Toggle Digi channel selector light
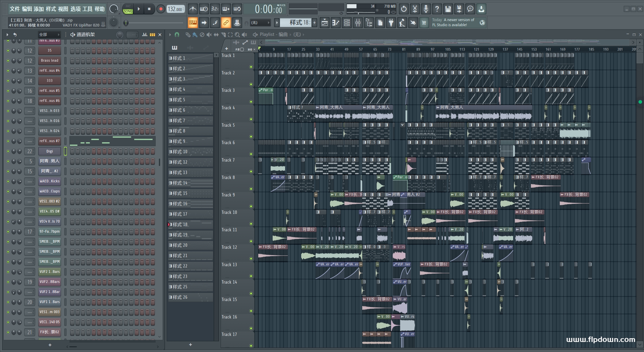 click(x=65, y=151)
